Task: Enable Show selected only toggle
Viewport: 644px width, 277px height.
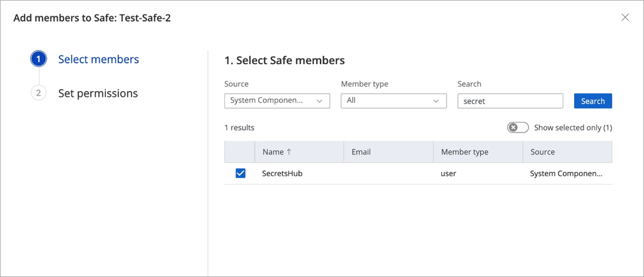Action: click(x=517, y=128)
